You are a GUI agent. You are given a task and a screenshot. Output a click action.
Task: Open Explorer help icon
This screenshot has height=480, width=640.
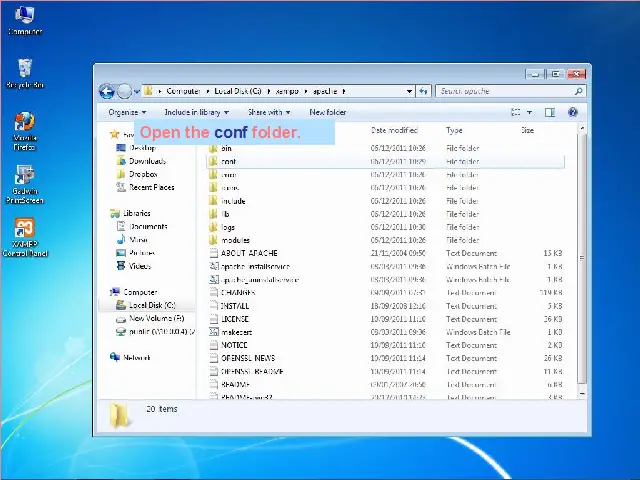point(573,112)
